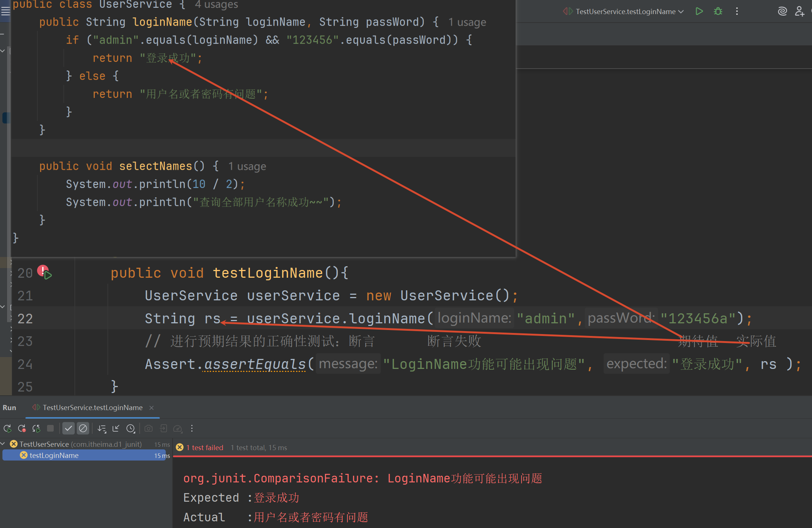Open the AI assistant swirl icon

782,11
